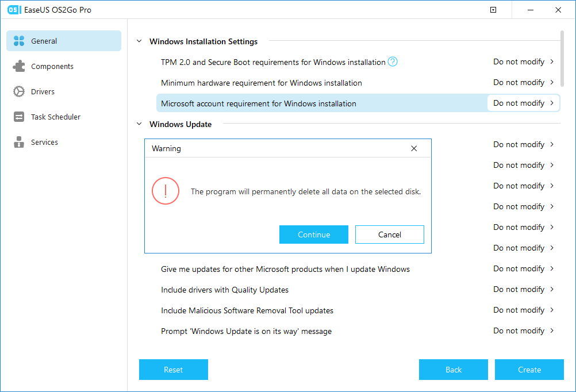
Task: Switch to Components section
Action: tap(64, 66)
